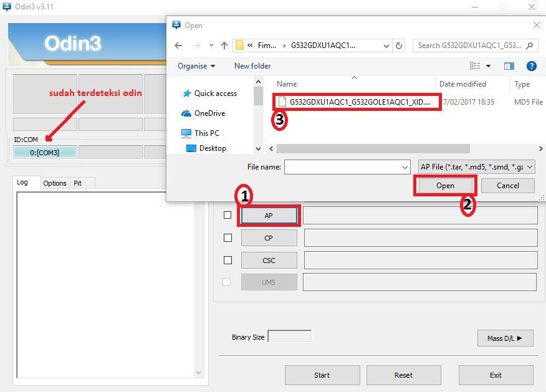Image resolution: width=546 pixels, height=392 pixels.
Task: Click the CSC file path field
Action: tap(421, 260)
